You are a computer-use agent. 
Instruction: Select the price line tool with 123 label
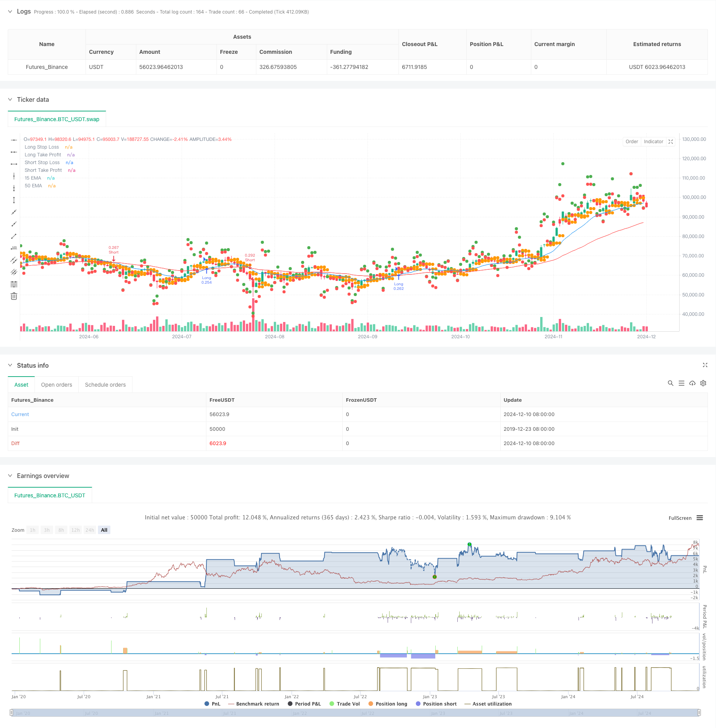pos(14,248)
